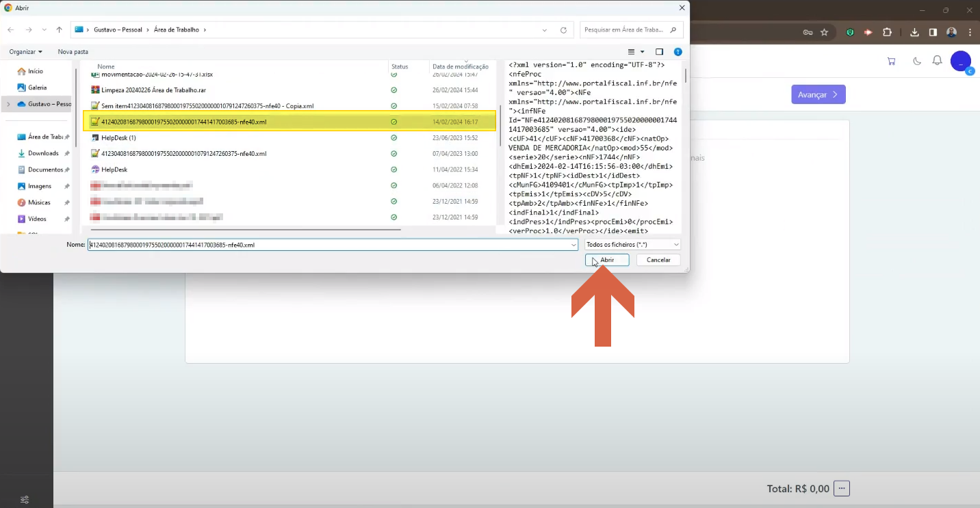Toggle dark mode with the moon icon
Screen dimensions: 980x508
tap(917, 61)
